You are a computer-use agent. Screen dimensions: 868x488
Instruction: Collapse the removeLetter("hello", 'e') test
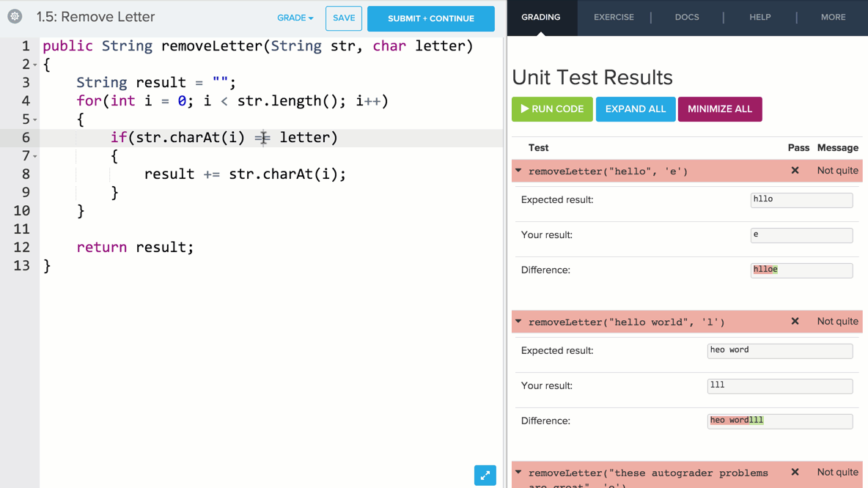(x=518, y=171)
